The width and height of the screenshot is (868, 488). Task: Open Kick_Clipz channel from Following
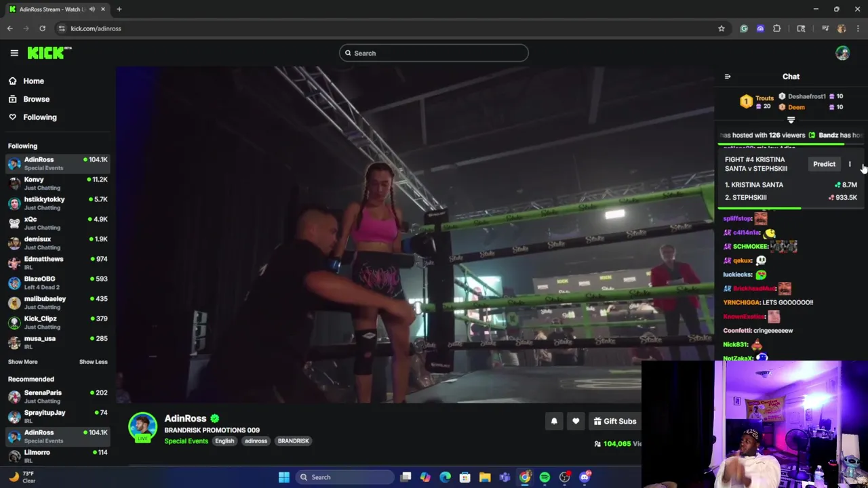(x=58, y=323)
